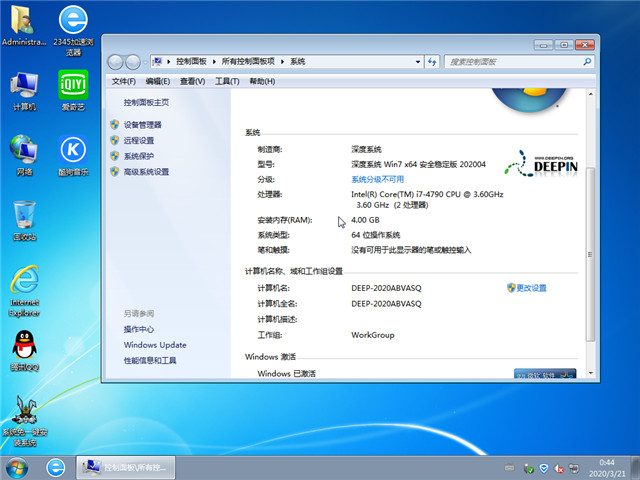Open the 查看(V) menu
The height and width of the screenshot is (480, 640).
point(192,81)
